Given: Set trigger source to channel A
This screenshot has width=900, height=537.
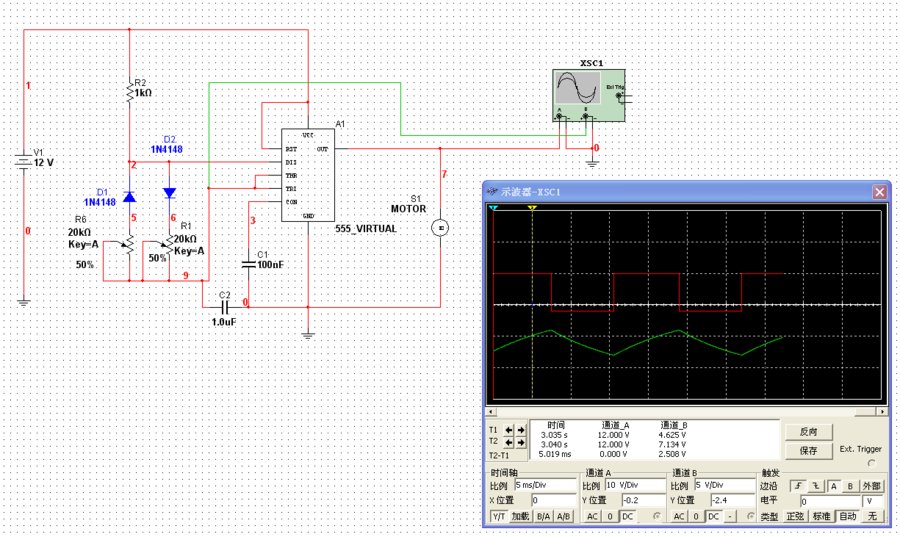Looking at the screenshot, I should click(834, 487).
